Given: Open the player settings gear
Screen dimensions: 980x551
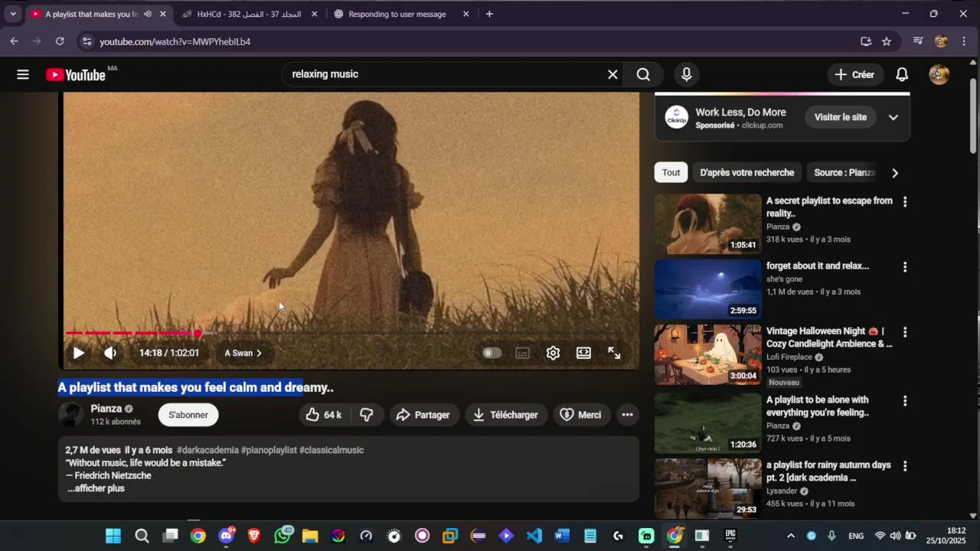Looking at the screenshot, I should point(553,353).
